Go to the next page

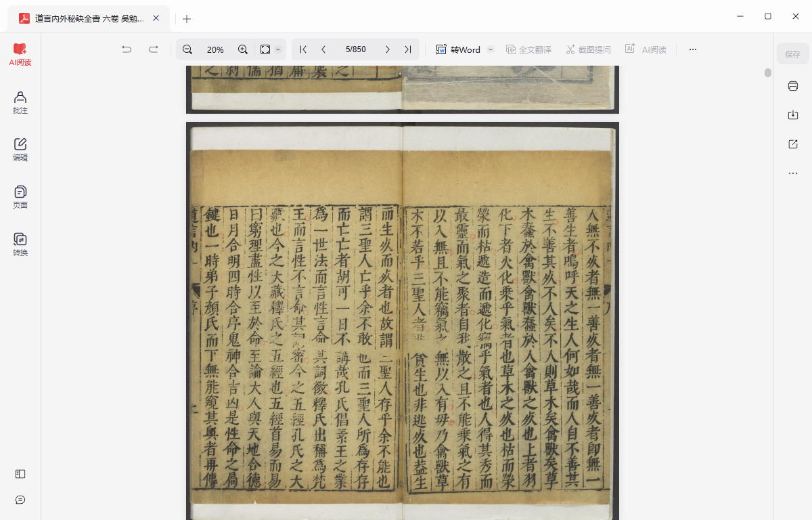[387, 49]
